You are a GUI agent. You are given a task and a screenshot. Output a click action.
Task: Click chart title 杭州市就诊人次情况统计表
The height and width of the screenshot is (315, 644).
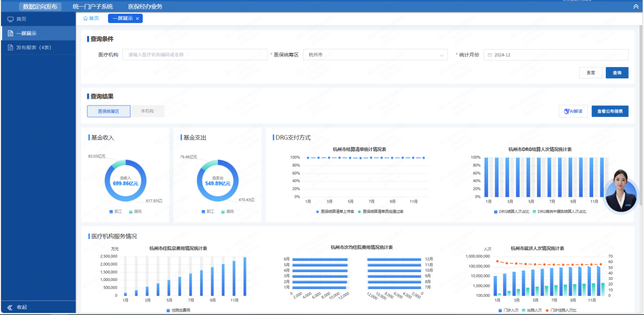pyautogui.click(x=537, y=248)
